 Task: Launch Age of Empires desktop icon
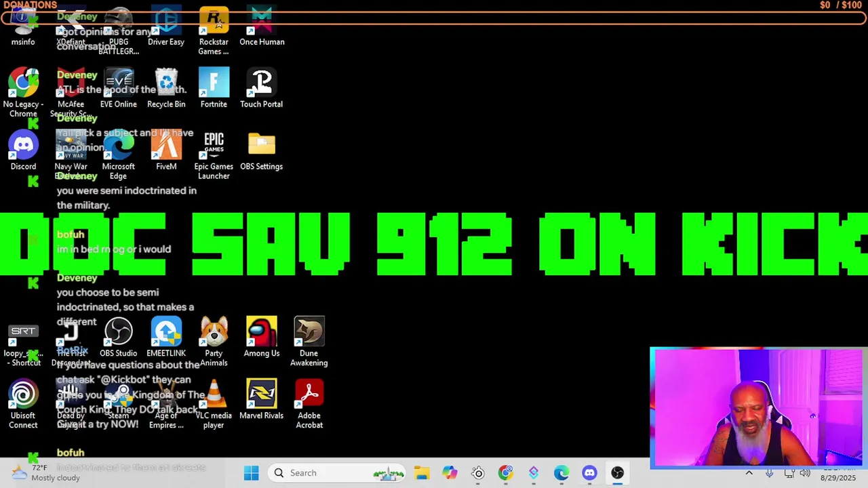(166, 405)
